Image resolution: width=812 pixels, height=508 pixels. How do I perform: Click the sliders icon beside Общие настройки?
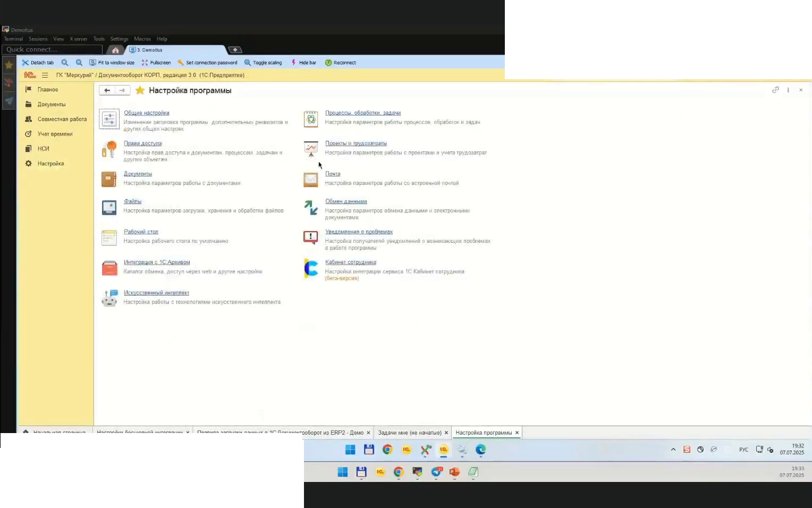coord(109,119)
